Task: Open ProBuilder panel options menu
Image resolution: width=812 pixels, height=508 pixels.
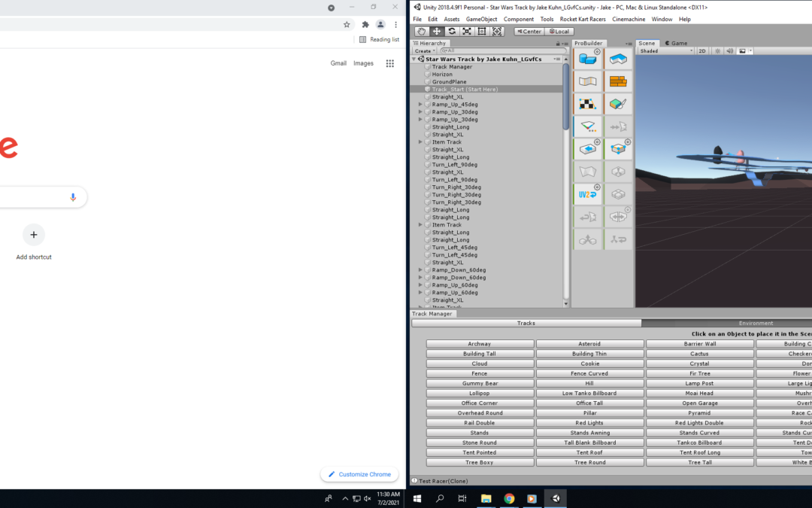Action: 629,44
